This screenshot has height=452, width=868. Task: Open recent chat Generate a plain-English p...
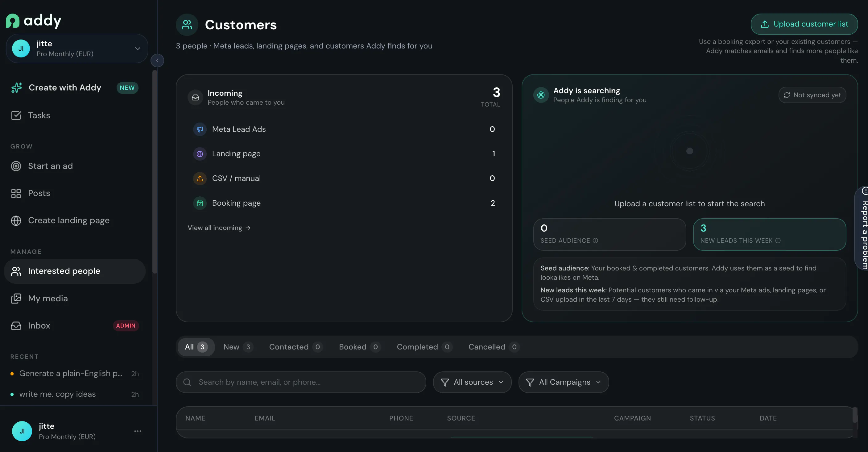pos(74,374)
